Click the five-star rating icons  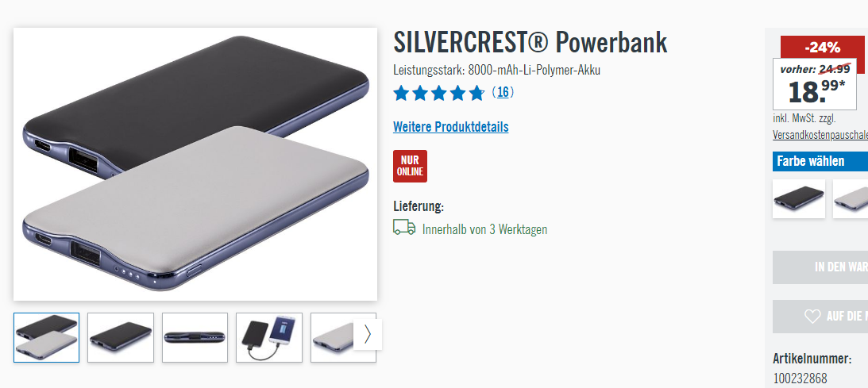(x=439, y=93)
